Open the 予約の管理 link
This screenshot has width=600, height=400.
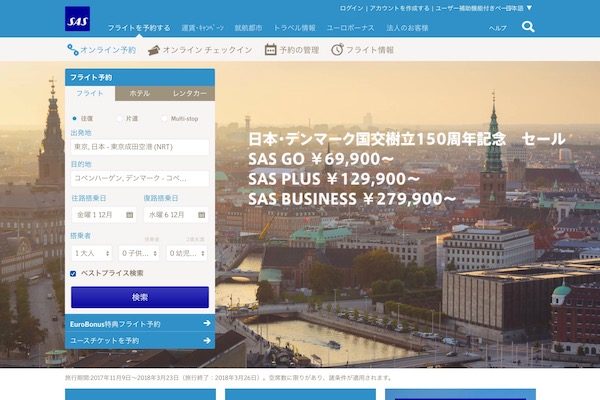pyautogui.click(x=299, y=50)
